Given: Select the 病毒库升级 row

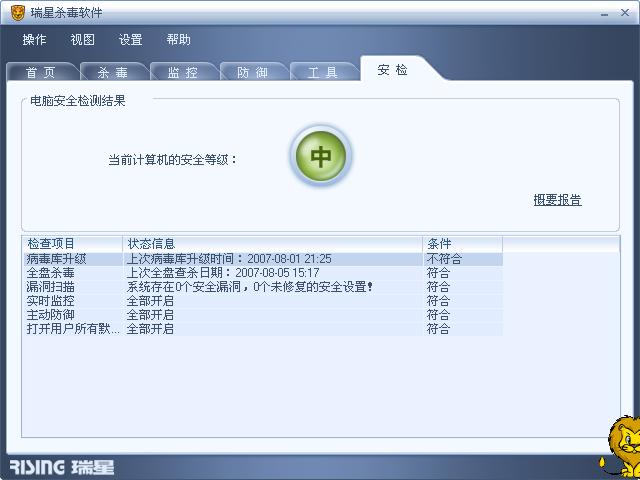Looking at the screenshot, I should (263, 259).
